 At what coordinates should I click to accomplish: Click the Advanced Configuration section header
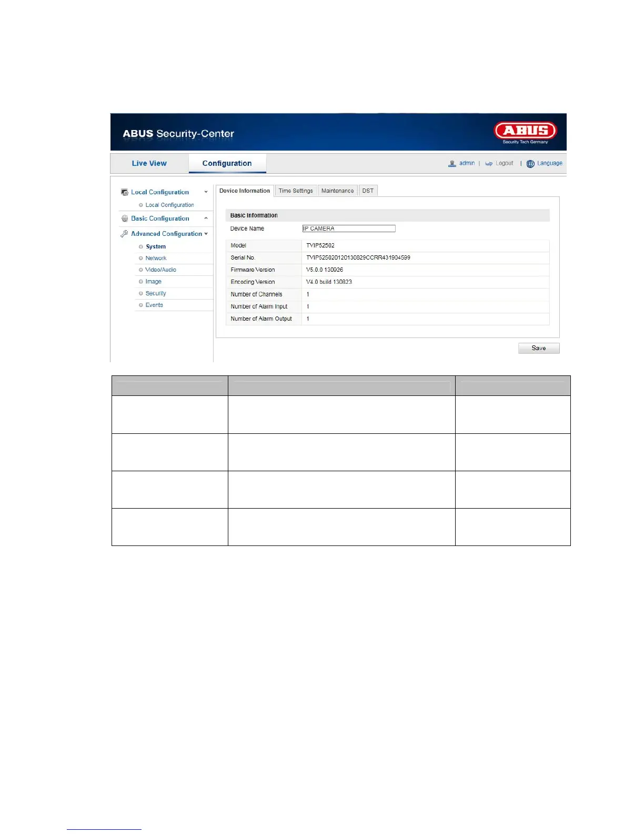point(166,234)
